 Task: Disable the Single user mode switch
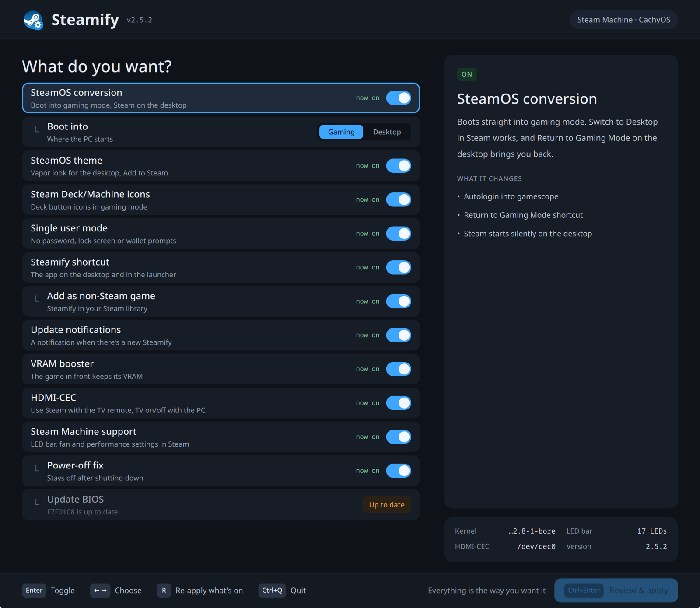click(x=399, y=234)
